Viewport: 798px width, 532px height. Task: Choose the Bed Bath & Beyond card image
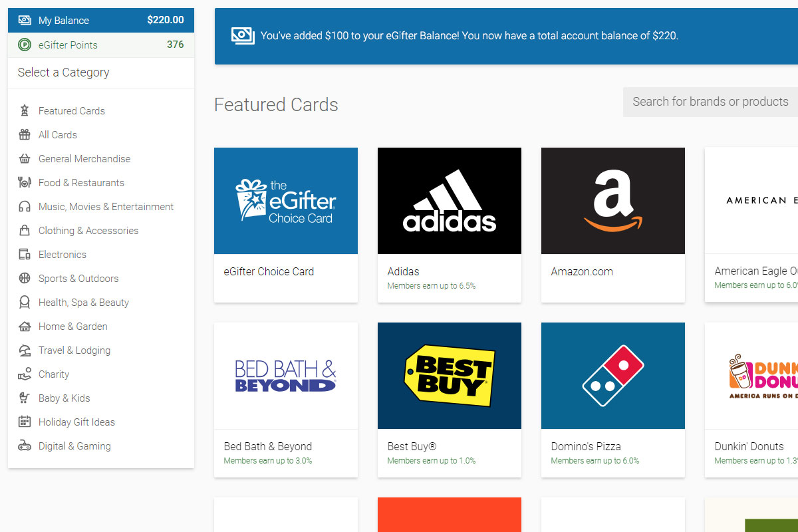(x=286, y=376)
